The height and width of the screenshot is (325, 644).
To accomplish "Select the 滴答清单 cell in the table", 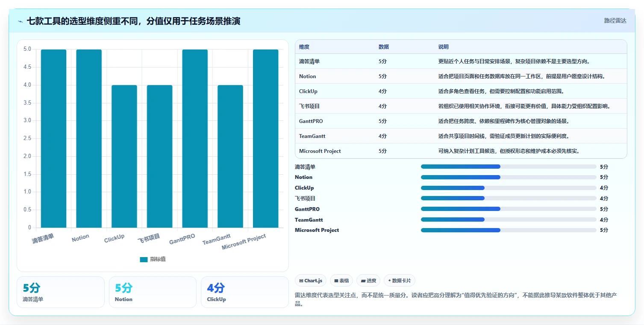I will [309, 61].
